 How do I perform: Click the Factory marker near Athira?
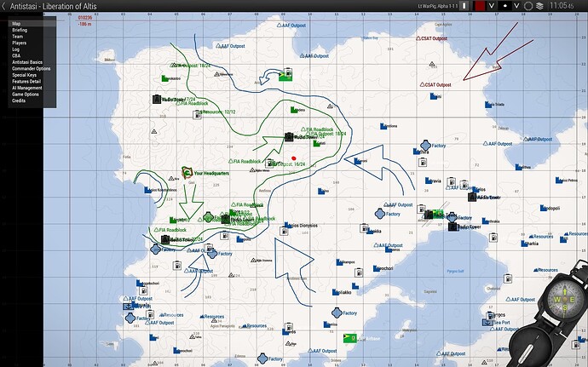425,145
